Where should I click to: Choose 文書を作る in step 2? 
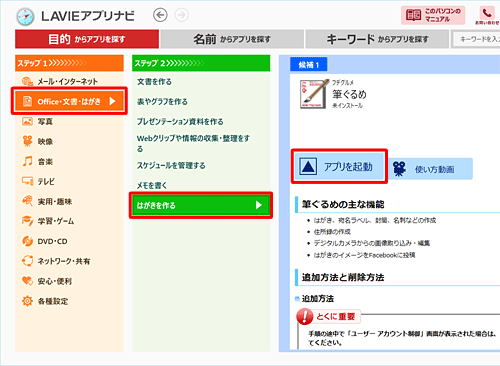click(154, 81)
